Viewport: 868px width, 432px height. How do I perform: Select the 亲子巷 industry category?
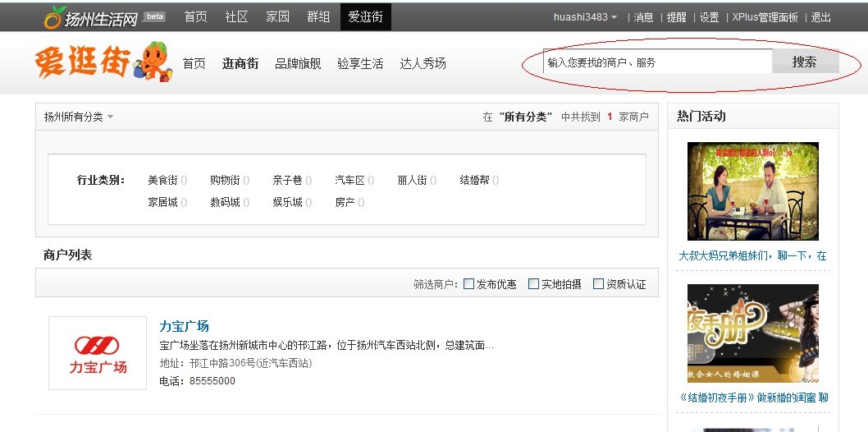click(x=288, y=180)
